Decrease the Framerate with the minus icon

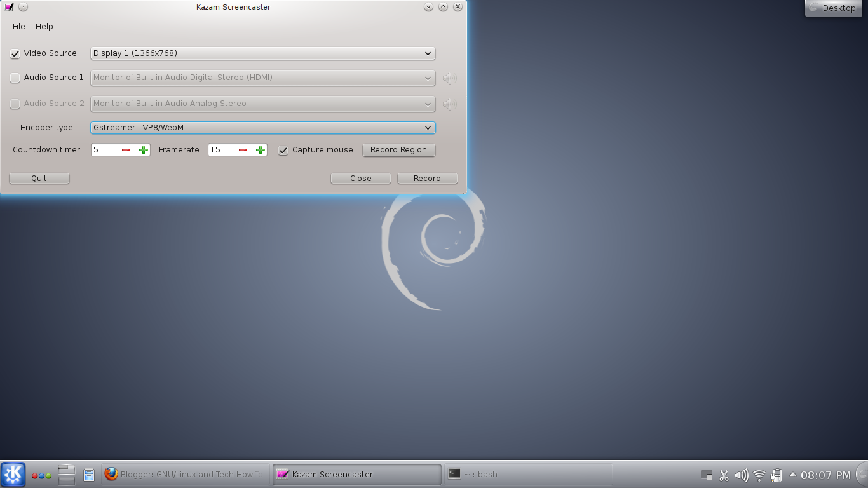tap(243, 150)
